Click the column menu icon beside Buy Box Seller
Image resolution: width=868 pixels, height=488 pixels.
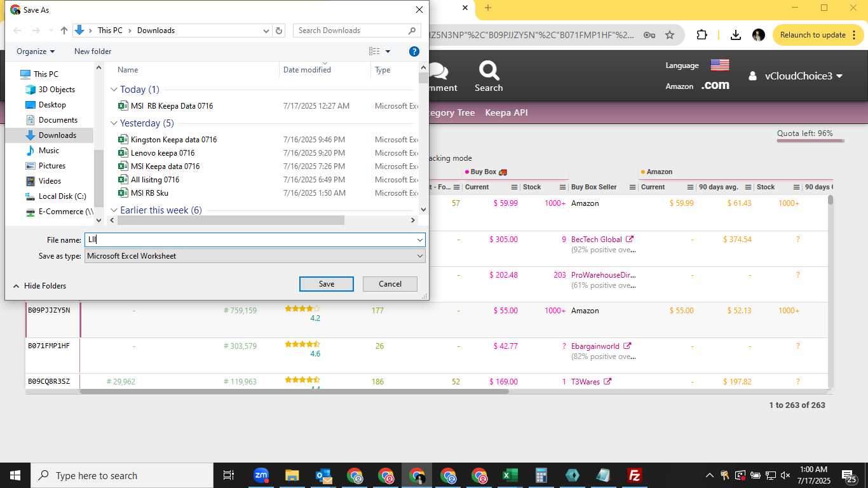632,187
